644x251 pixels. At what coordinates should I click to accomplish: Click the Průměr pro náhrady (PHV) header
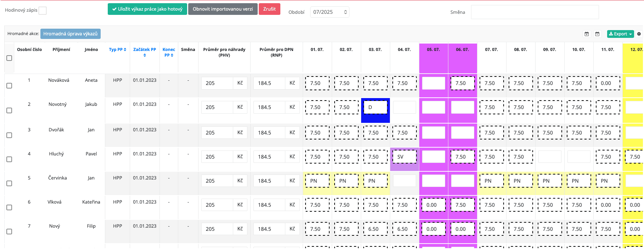click(x=224, y=52)
